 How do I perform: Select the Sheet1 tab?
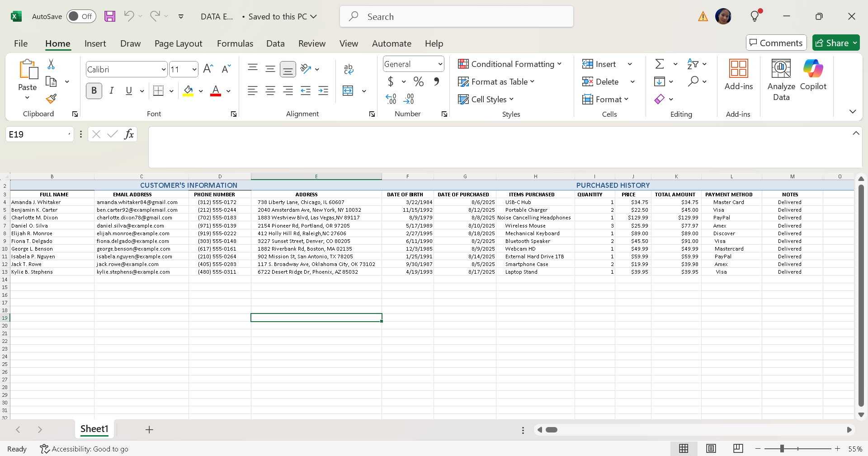94,429
